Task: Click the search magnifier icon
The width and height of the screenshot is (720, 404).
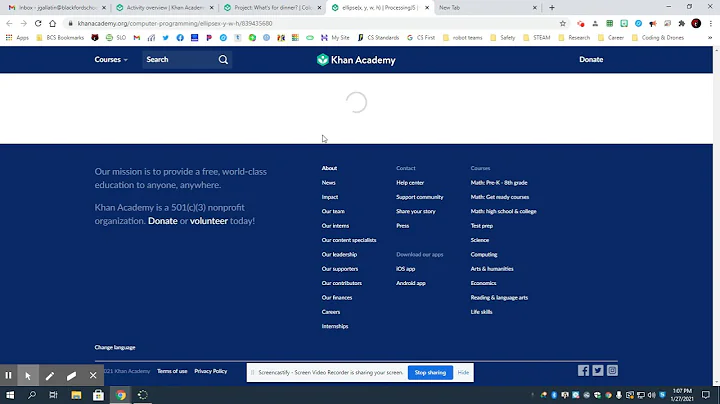Action: (223, 60)
